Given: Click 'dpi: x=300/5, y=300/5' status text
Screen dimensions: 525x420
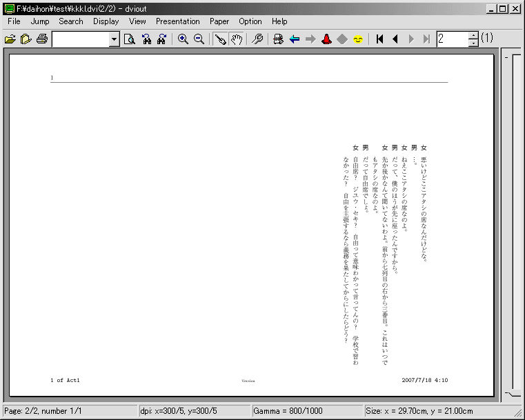Looking at the screenshot, I should 179,411.
